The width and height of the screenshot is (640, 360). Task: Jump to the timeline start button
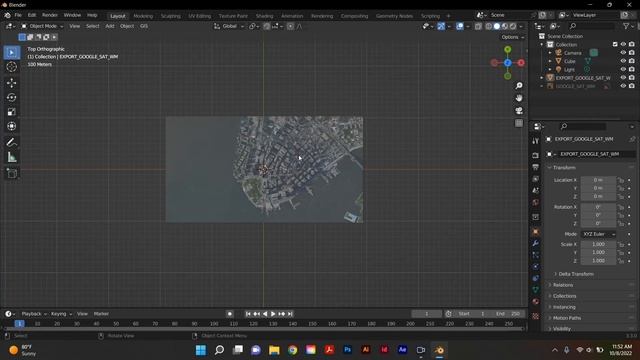tap(248, 314)
